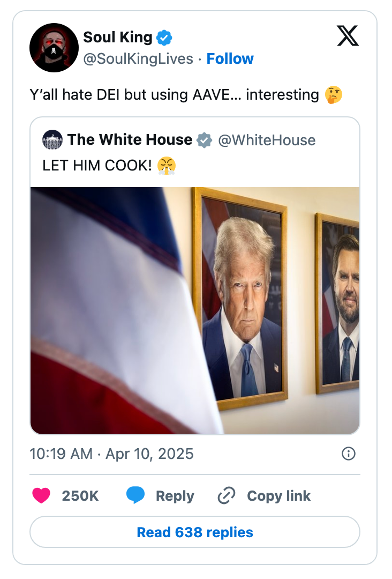Viewport: 392px width, 579px height.
Task: Copy the tweet link using the chain icon
Action: coord(226,496)
